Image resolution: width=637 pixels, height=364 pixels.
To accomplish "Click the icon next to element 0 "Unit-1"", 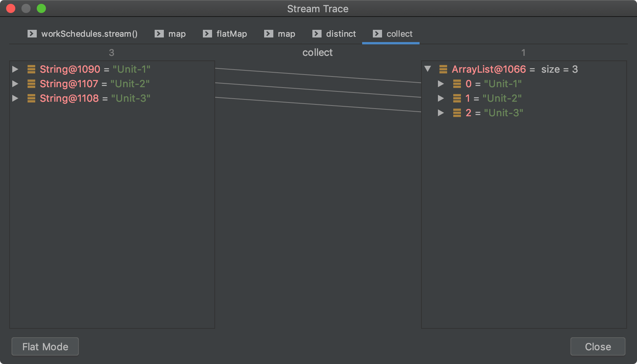I will coord(457,84).
